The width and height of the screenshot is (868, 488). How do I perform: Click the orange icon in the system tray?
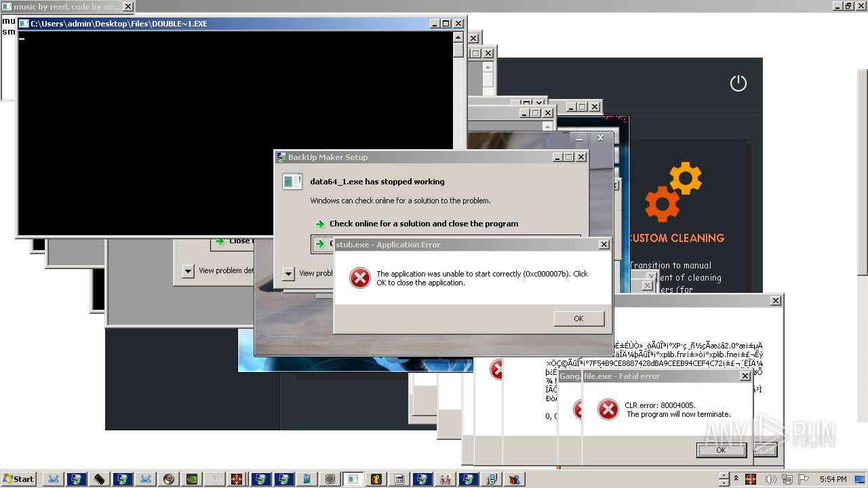(x=751, y=479)
